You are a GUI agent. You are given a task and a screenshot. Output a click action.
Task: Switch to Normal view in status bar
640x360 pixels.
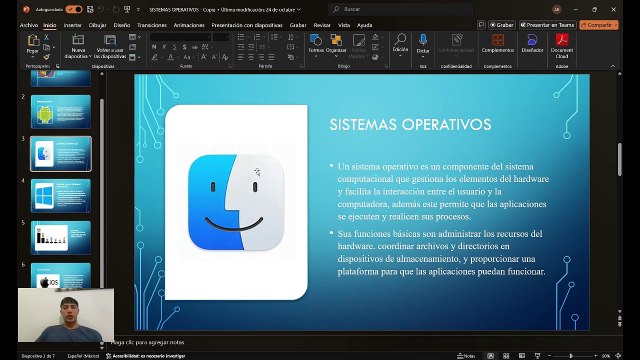pos(490,356)
